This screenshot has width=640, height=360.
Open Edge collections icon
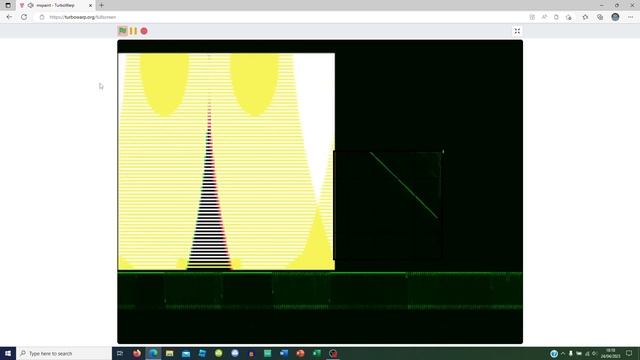[600, 17]
